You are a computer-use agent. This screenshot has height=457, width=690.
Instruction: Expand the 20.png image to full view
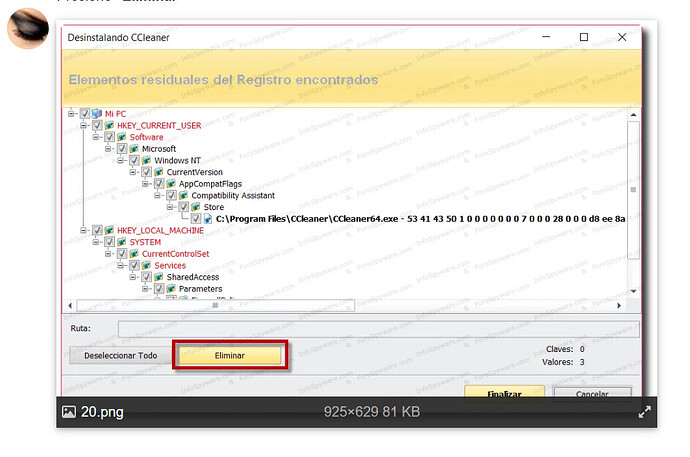tap(644, 412)
